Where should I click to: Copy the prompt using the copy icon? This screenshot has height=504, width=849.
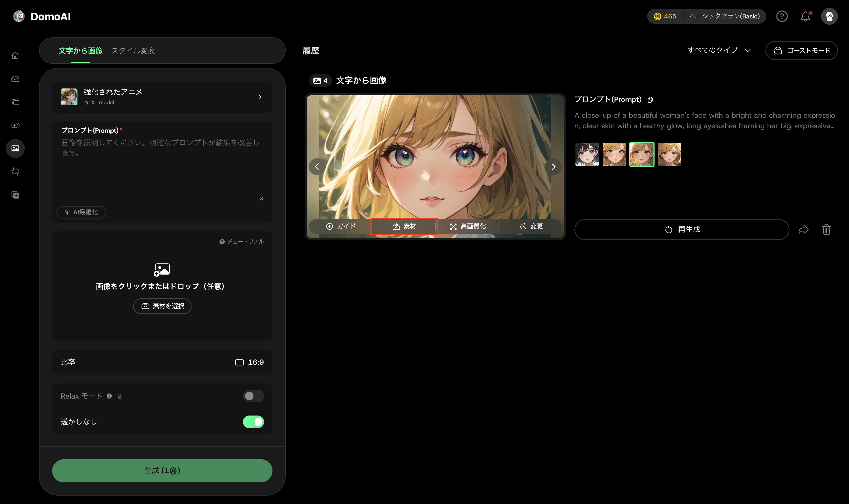pyautogui.click(x=650, y=99)
